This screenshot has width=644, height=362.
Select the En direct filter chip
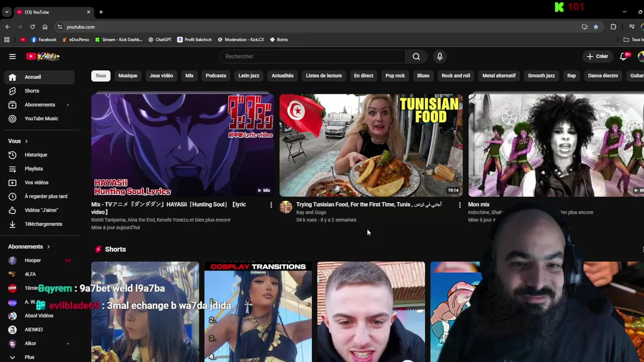(x=363, y=75)
